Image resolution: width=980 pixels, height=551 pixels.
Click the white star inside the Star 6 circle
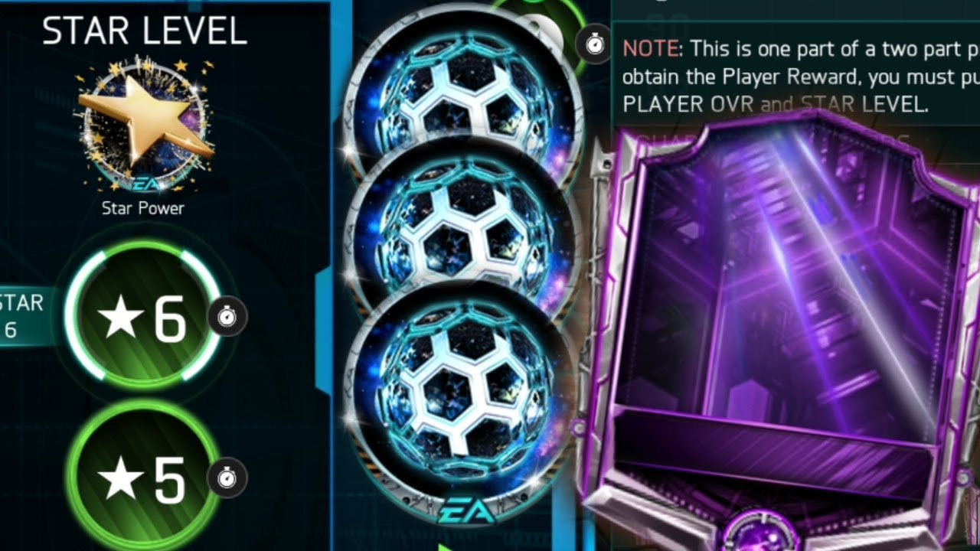[121, 318]
